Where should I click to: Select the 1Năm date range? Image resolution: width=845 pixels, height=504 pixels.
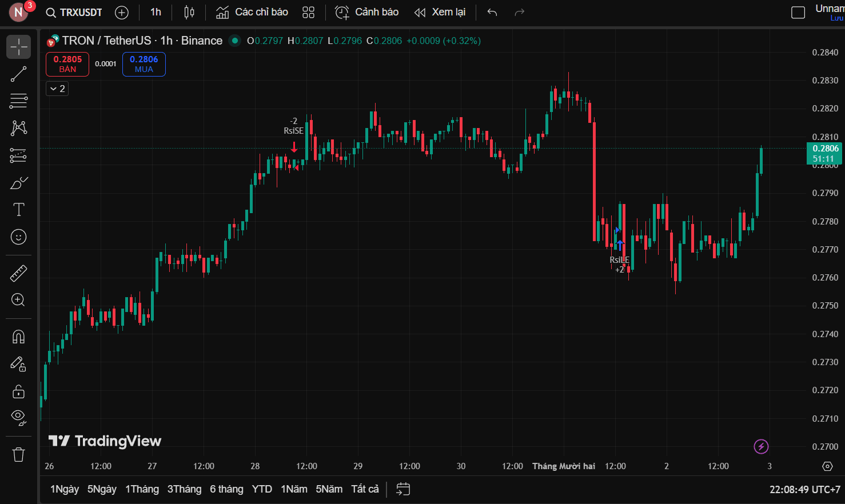click(294, 489)
